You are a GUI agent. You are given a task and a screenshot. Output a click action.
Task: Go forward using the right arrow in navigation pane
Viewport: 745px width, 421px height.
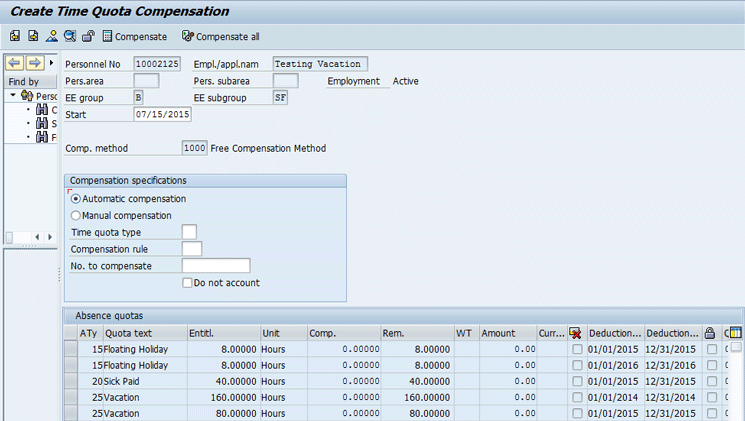click(34, 63)
